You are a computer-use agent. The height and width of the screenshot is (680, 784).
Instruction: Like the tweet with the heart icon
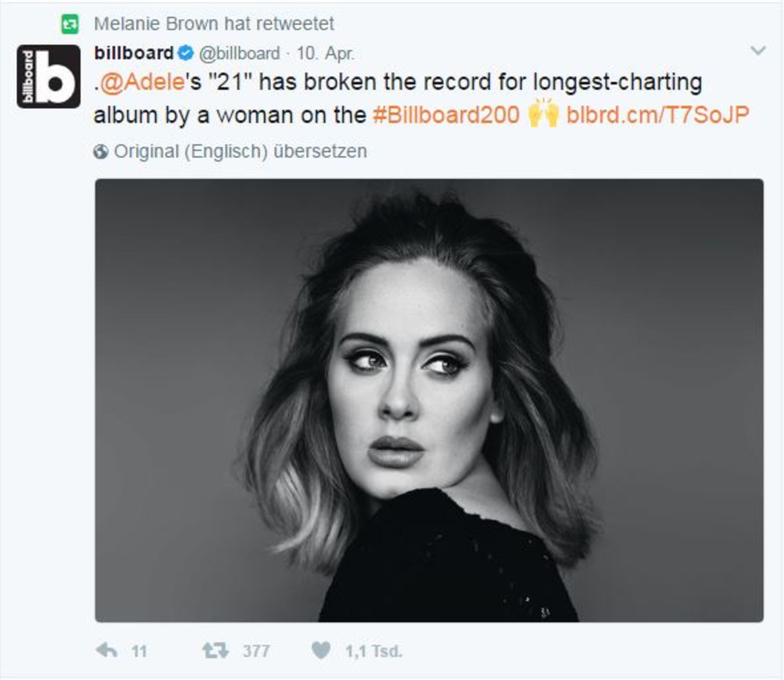pos(321,650)
